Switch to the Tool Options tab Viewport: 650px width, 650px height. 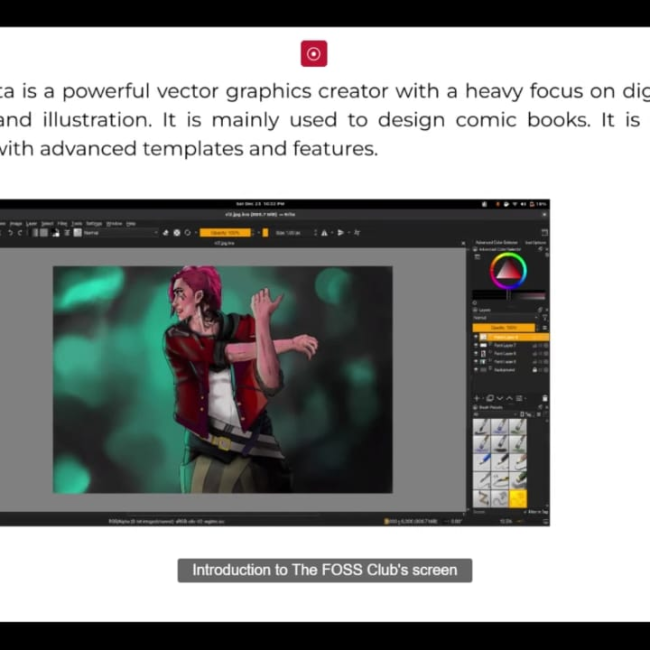coord(535,243)
